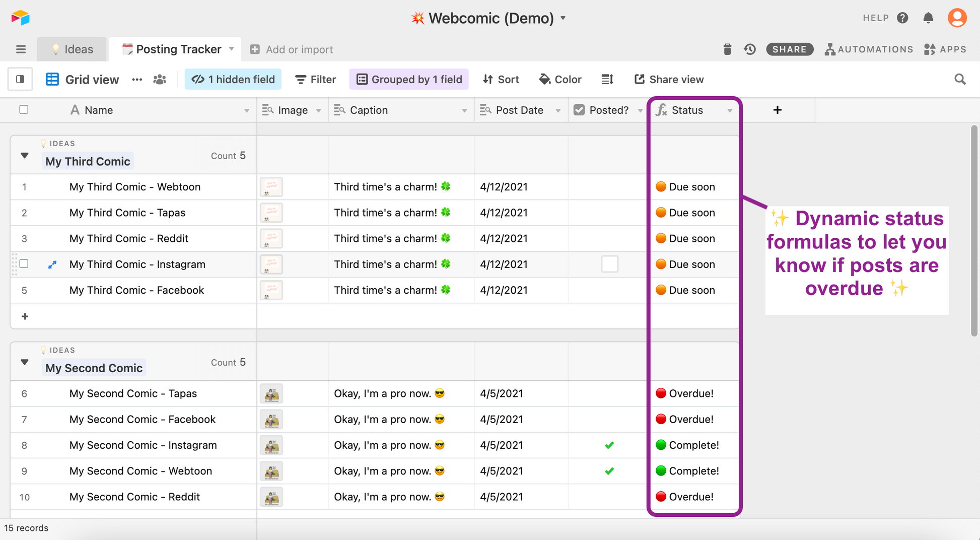The image size is (980, 540).
Task: Open the trash bin icon
Action: (x=727, y=49)
